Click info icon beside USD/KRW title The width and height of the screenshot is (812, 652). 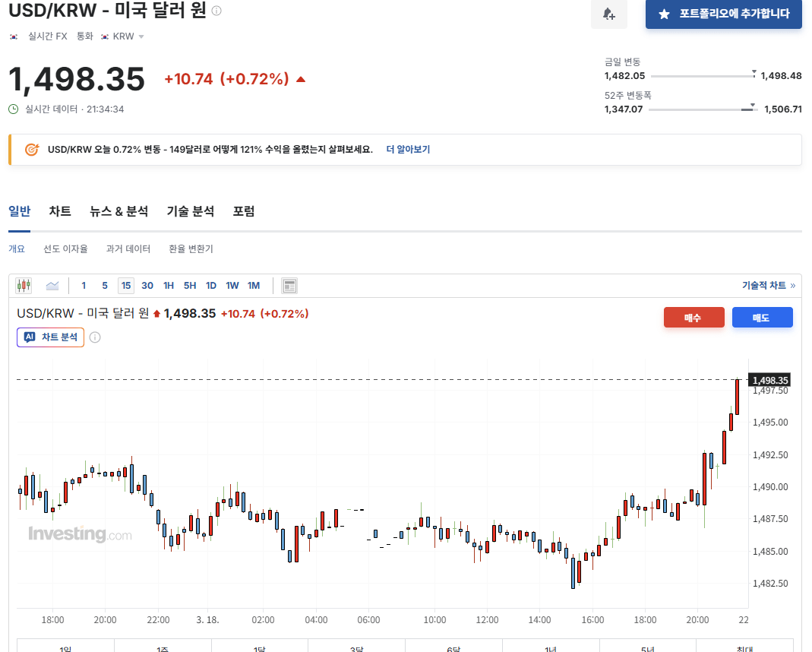pos(216,11)
